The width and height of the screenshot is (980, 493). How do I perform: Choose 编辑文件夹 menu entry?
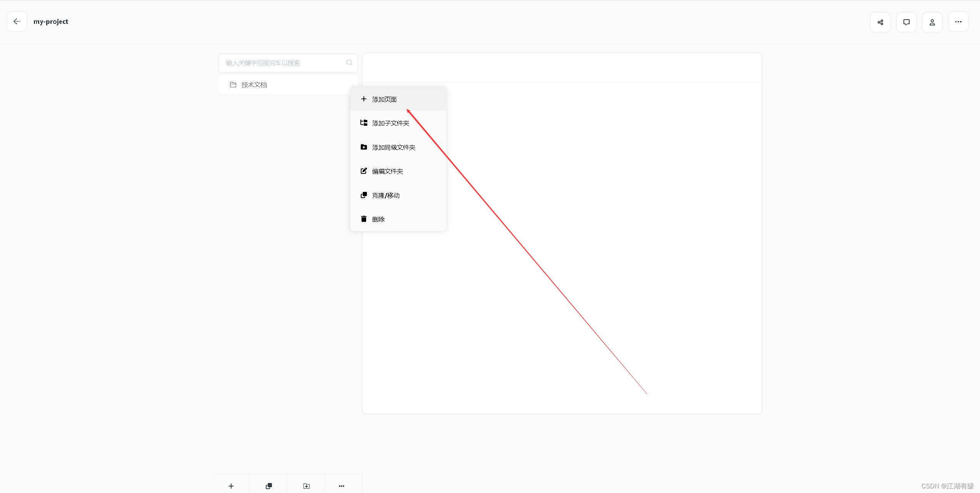click(x=398, y=171)
